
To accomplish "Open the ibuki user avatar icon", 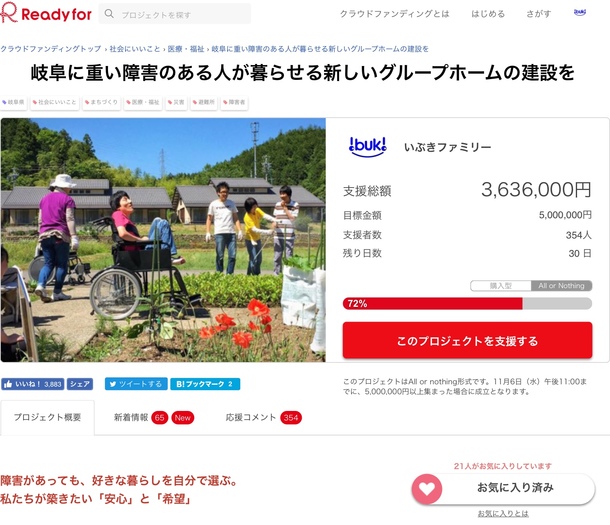I will click(580, 12).
